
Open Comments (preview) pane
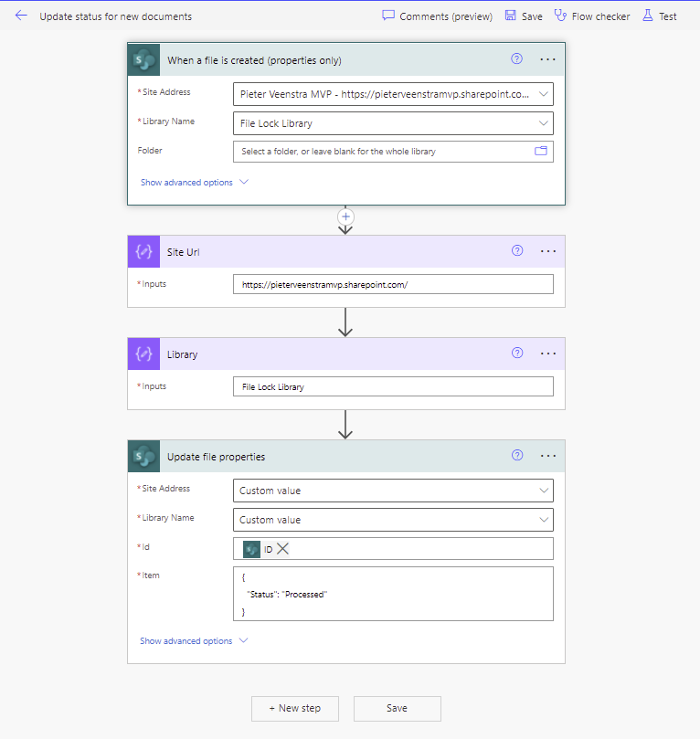coord(437,16)
